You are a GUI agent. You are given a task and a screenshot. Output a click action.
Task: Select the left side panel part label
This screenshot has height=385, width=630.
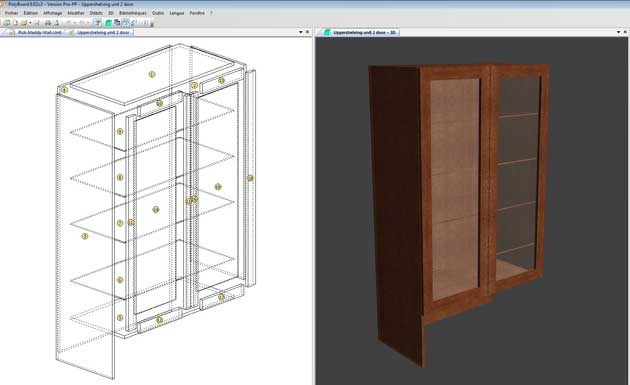(85, 236)
